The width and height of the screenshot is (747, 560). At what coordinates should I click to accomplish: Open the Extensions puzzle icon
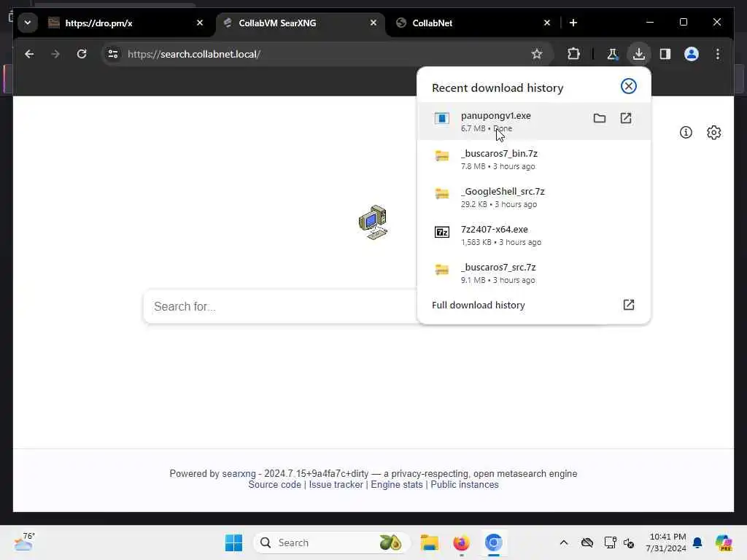click(573, 54)
